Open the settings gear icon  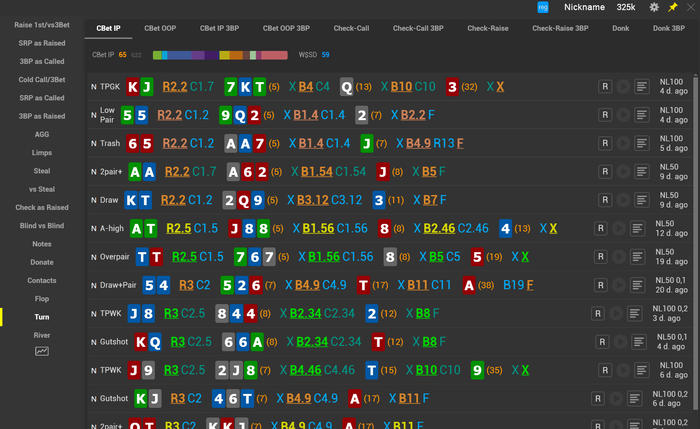(x=654, y=7)
